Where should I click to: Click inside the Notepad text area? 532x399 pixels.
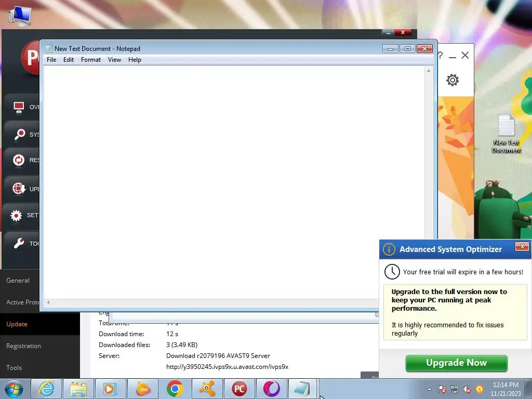tap(234, 182)
